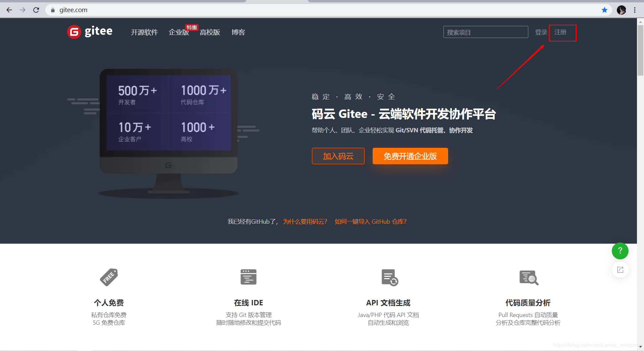Image resolution: width=644 pixels, height=351 pixels.
Task: Click inside the 搜索项目 search field
Action: (x=485, y=32)
